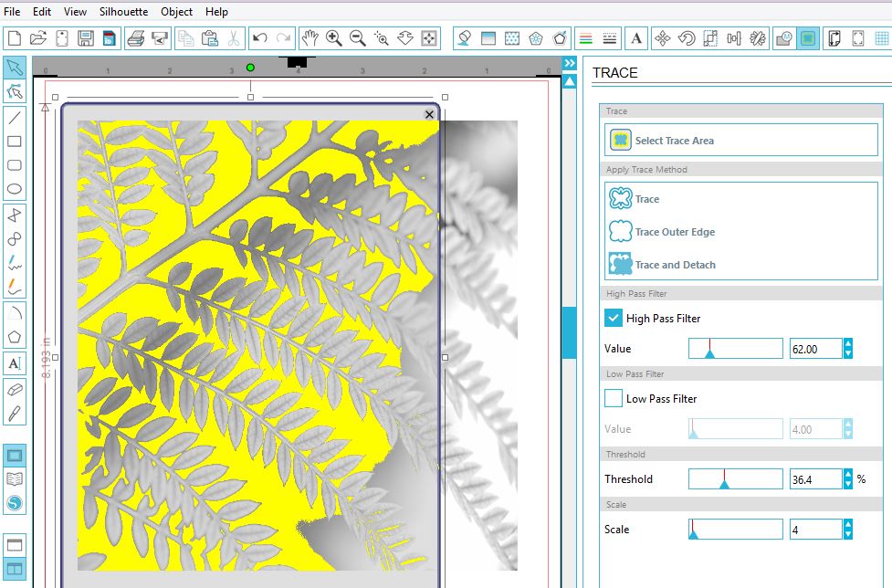Open the Edit menu

(x=41, y=11)
